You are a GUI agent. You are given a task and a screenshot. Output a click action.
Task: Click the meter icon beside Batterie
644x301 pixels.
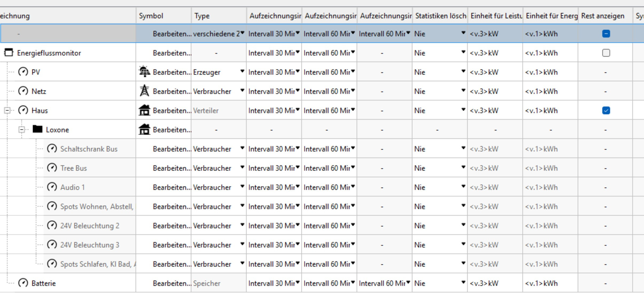(x=23, y=283)
